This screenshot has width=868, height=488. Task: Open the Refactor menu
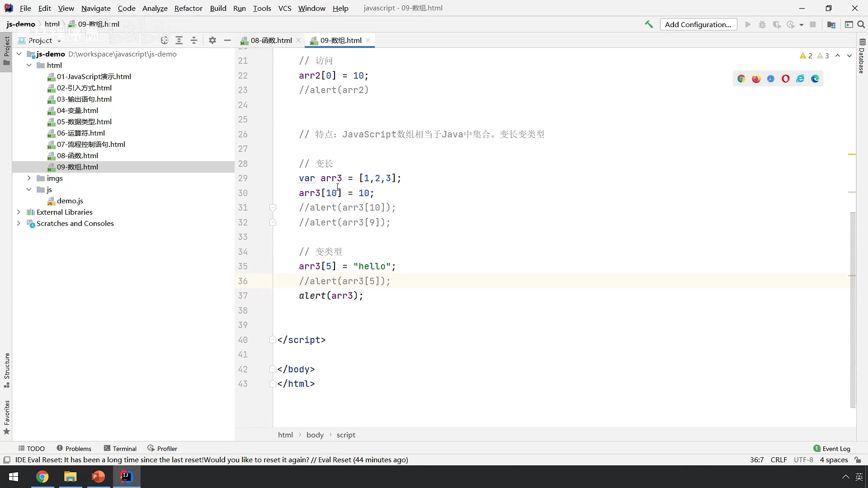(x=188, y=8)
